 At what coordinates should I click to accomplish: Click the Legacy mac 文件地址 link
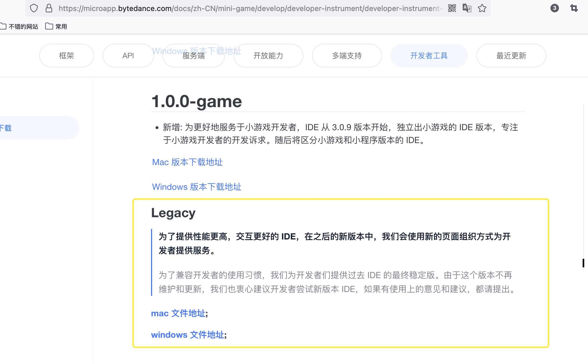coord(178,313)
